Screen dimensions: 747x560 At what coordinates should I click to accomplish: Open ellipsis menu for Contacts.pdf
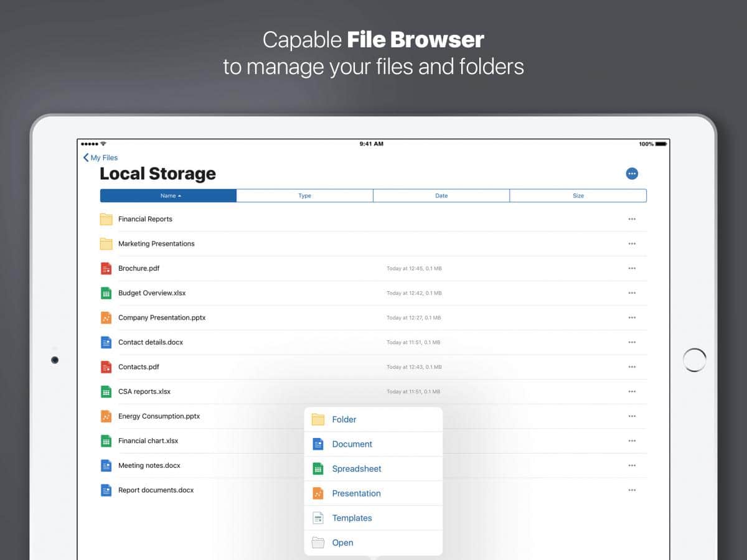(632, 367)
